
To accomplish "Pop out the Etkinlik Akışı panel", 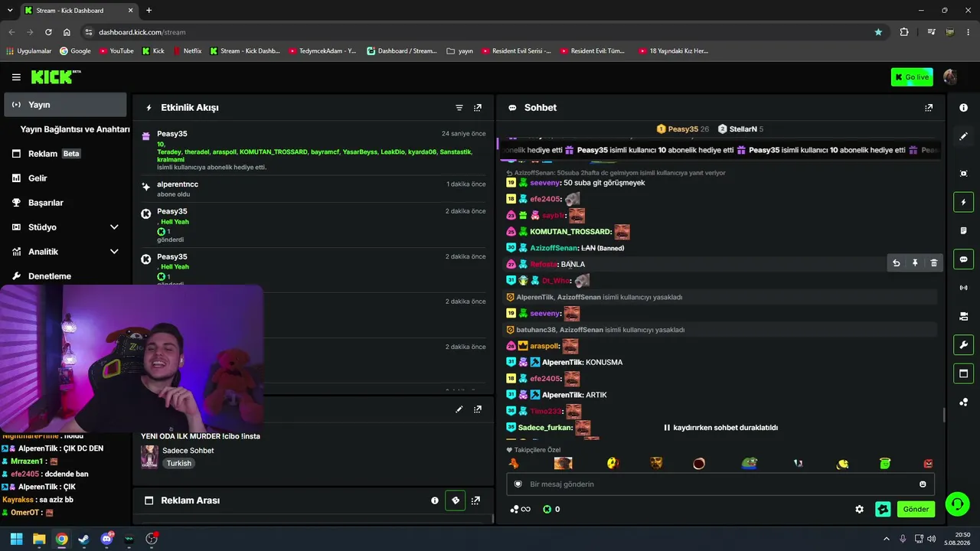I will point(478,108).
